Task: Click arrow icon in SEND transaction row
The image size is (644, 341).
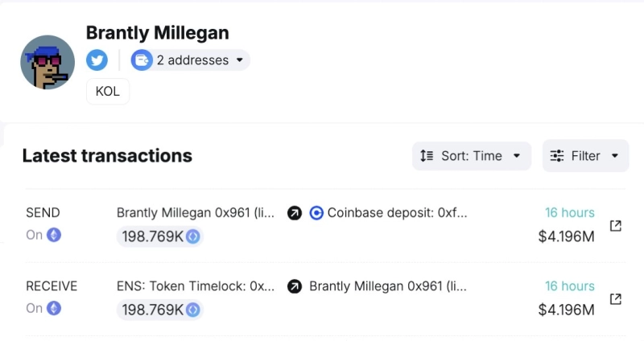Action: (295, 213)
